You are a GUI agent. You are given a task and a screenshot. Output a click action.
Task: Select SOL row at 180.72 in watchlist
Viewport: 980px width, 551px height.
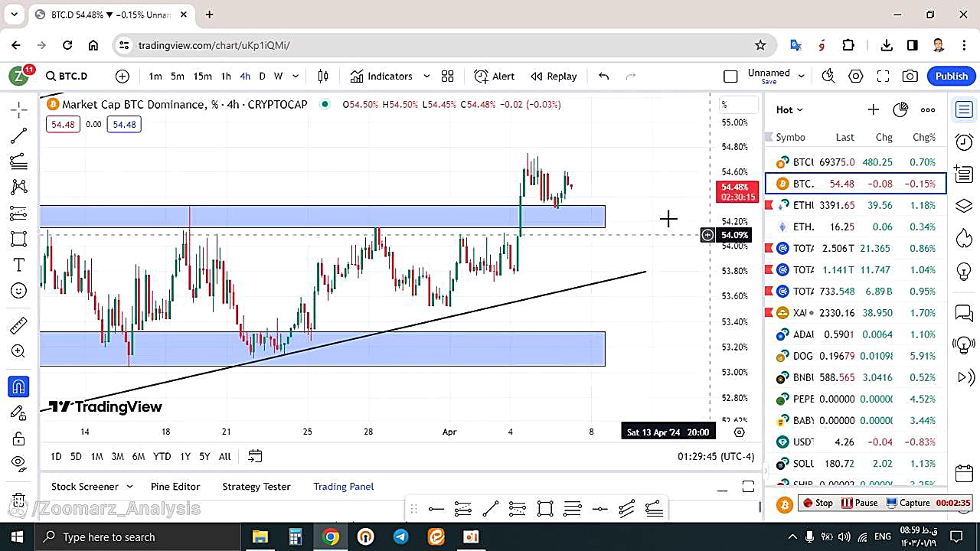[x=856, y=464]
